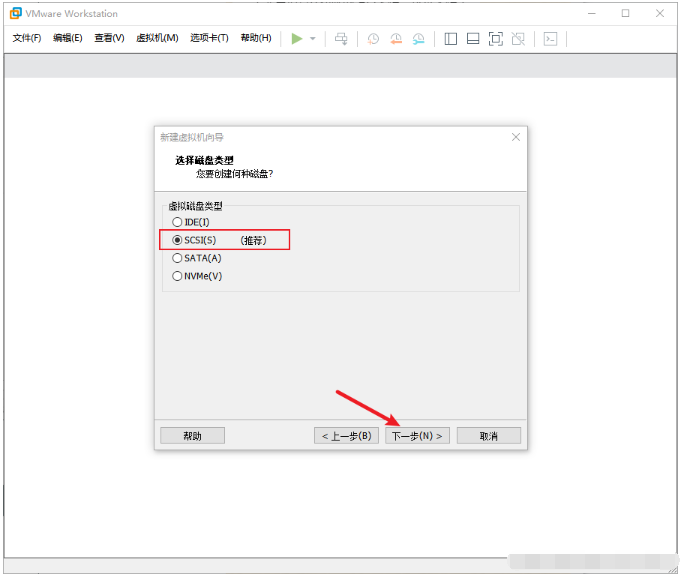Screen dimensions: 680x578
Task: Click the green power on play icon
Action: pos(296,38)
